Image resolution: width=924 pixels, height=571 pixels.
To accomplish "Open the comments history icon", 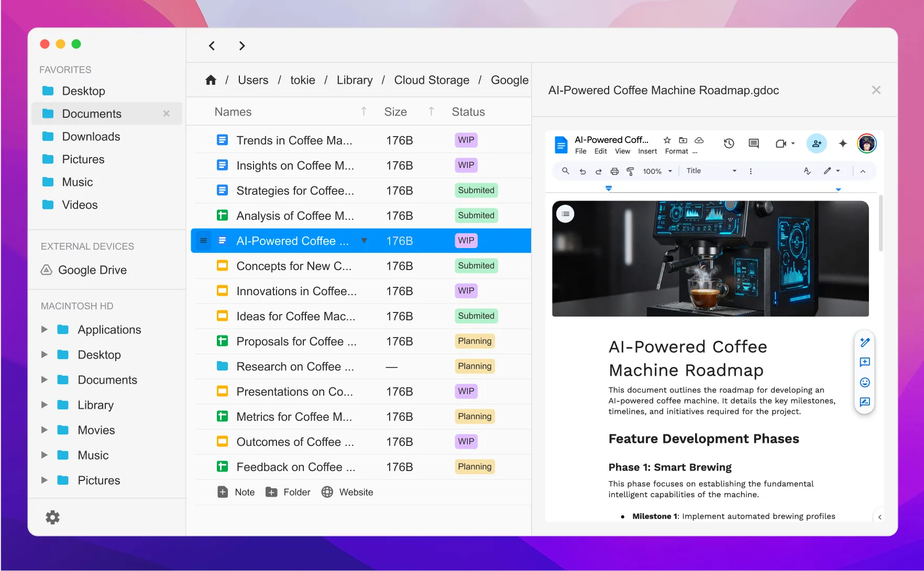I will tap(754, 143).
